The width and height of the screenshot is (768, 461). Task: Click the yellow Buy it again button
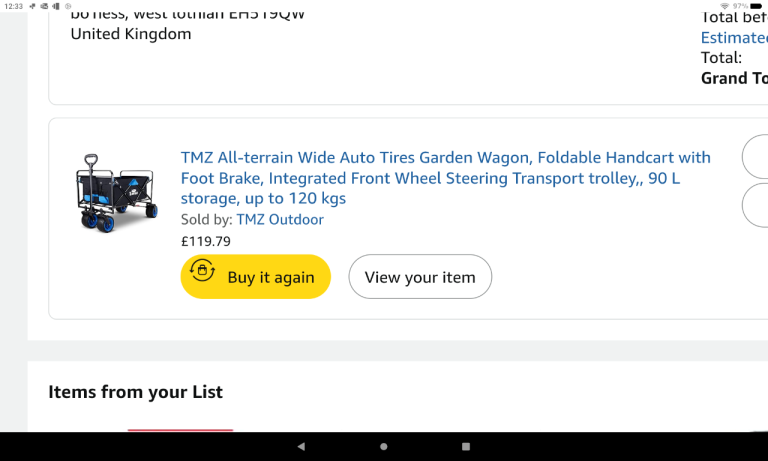click(x=256, y=277)
